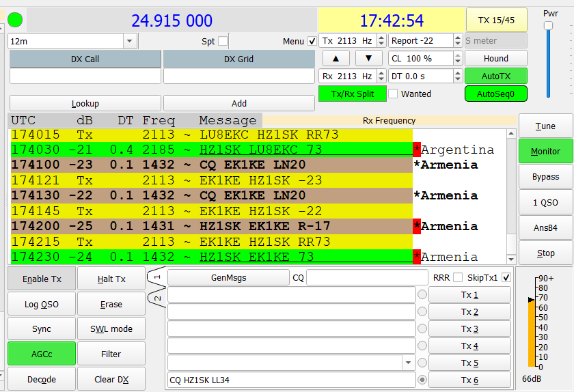Click the Add button
Viewport: 574px width, 392px height.
239,103
